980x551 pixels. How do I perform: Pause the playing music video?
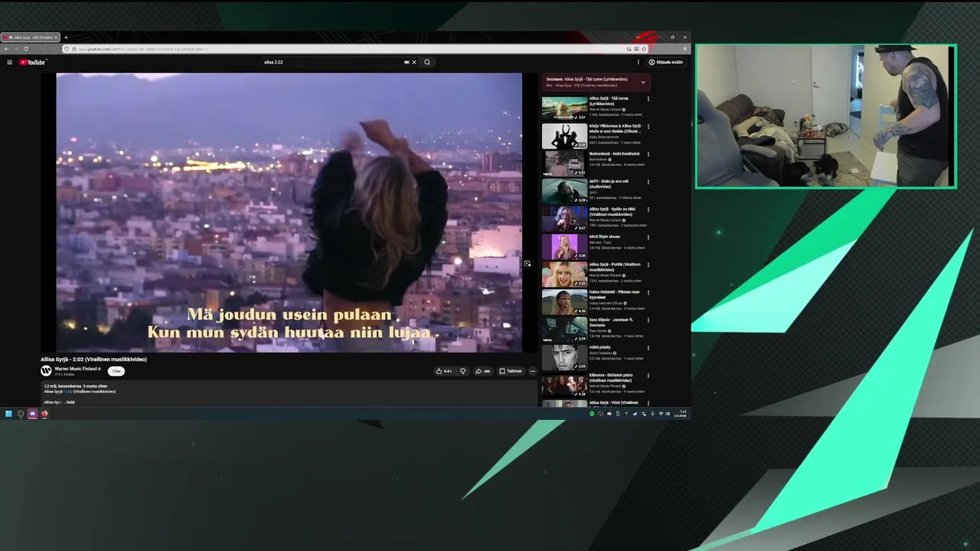coord(289,212)
